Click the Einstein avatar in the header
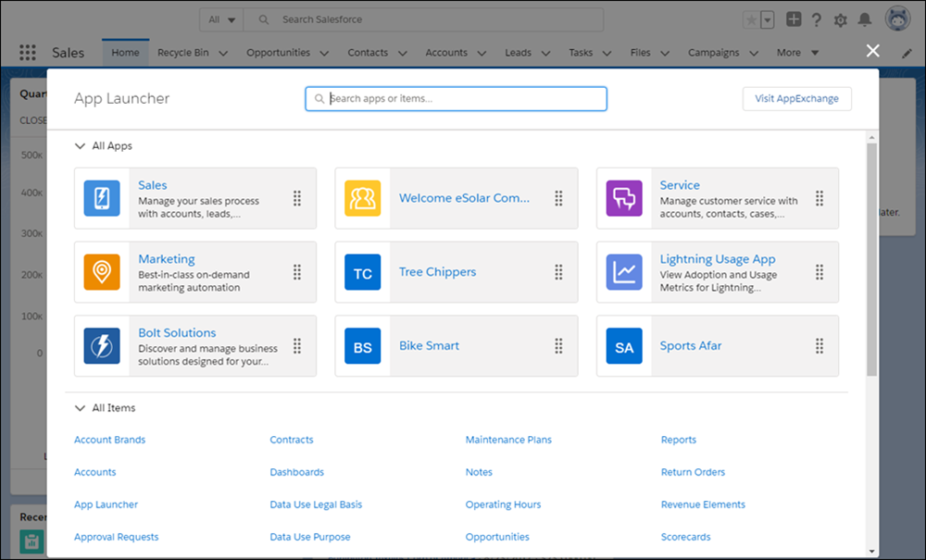This screenshot has height=560, width=926. pyautogui.click(x=896, y=17)
